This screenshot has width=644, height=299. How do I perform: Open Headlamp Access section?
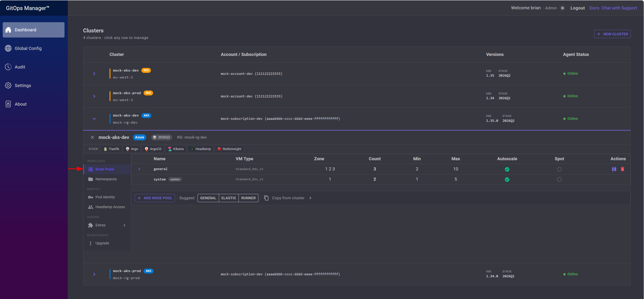click(x=107, y=207)
